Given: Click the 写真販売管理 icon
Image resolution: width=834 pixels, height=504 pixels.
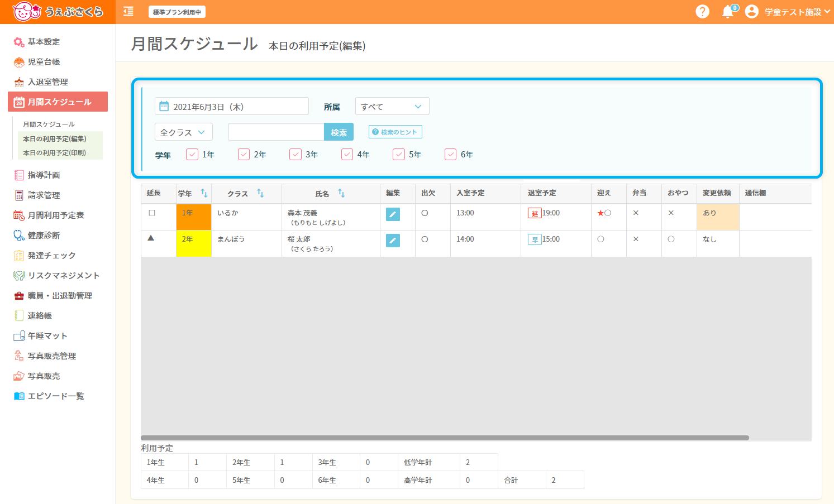Looking at the screenshot, I should [x=19, y=356].
